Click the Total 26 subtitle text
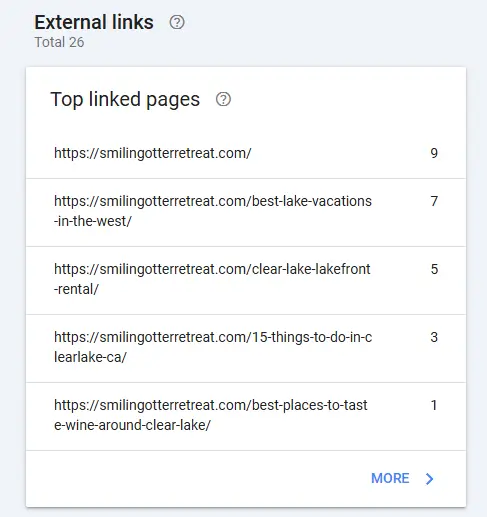 click(x=59, y=42)
